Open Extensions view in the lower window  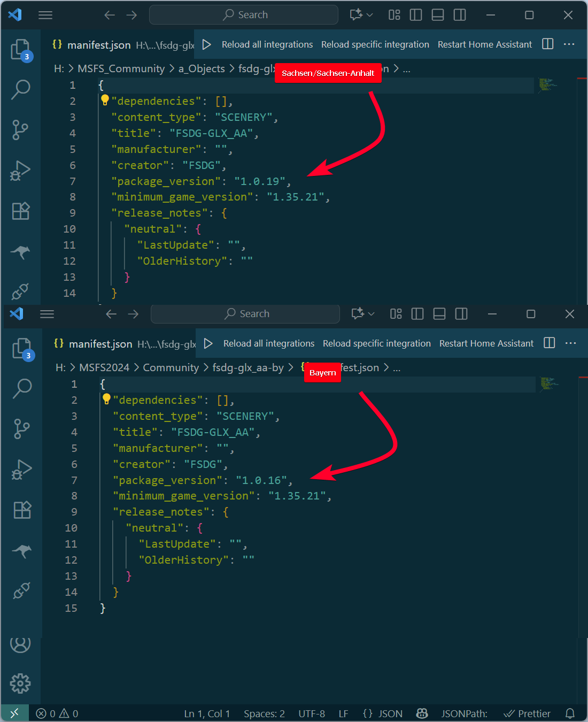point(22,510)
